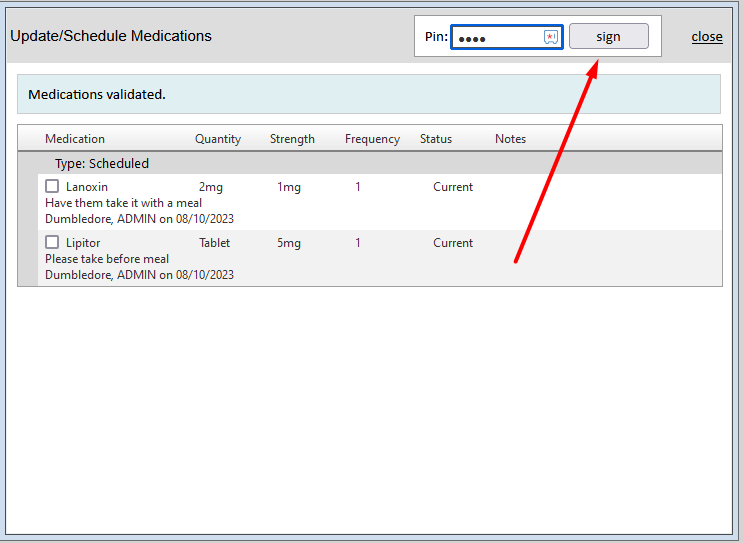The width and height of the screenshot is (744, 543).
Task: Click Lanoxin frequency value 1
Action: coord(358,187)
